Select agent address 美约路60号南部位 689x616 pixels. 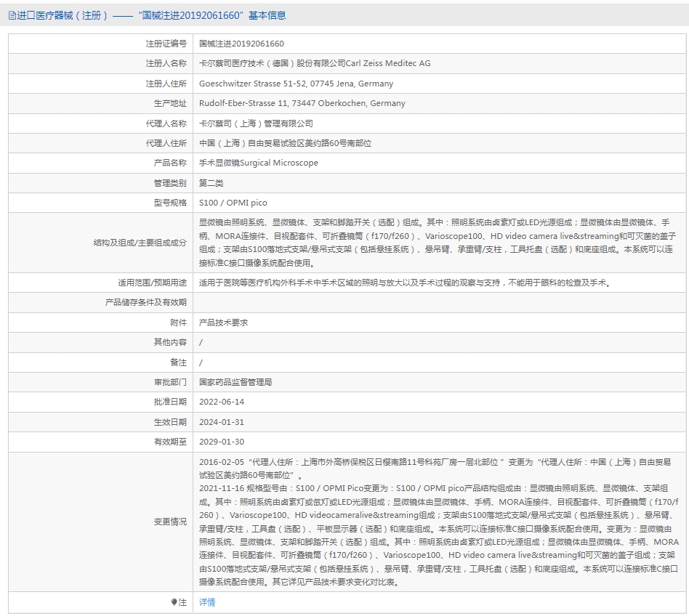(x=285, y=143)
